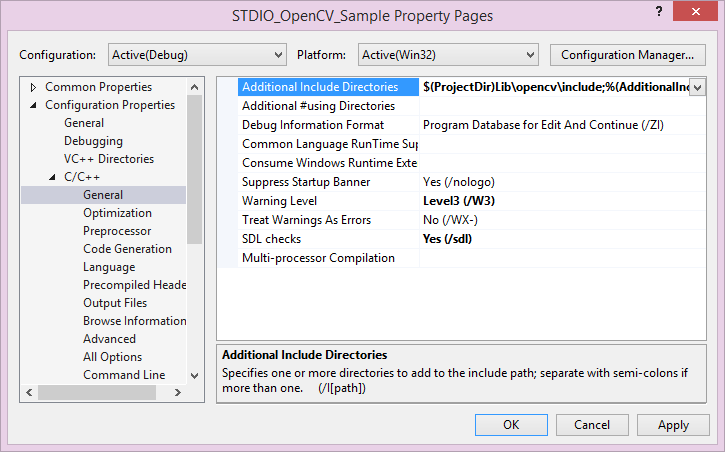The image size is (725, 452).
Task: Select the Additional #using Directories property
Action: (x=328, y=106)
